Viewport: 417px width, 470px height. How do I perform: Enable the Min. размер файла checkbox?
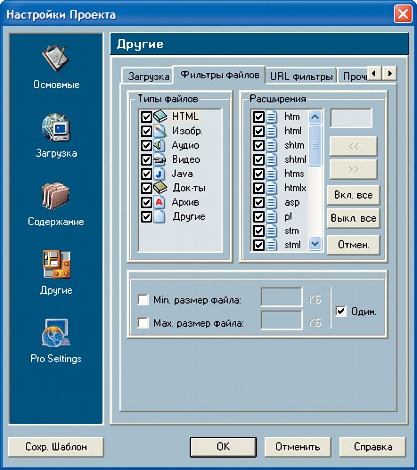(143, 300)
